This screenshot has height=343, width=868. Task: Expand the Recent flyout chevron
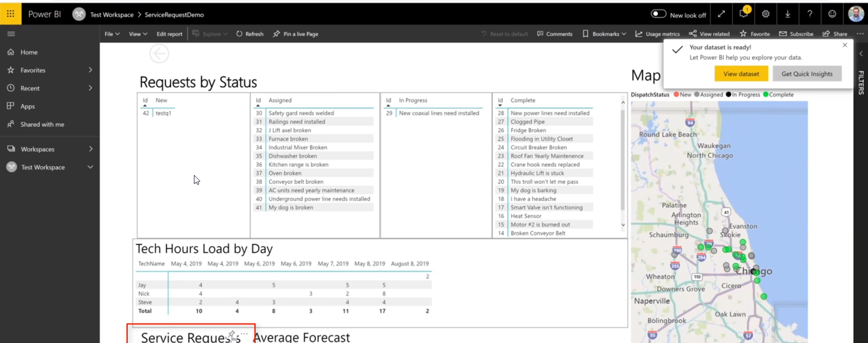click(x=90, y=88)
